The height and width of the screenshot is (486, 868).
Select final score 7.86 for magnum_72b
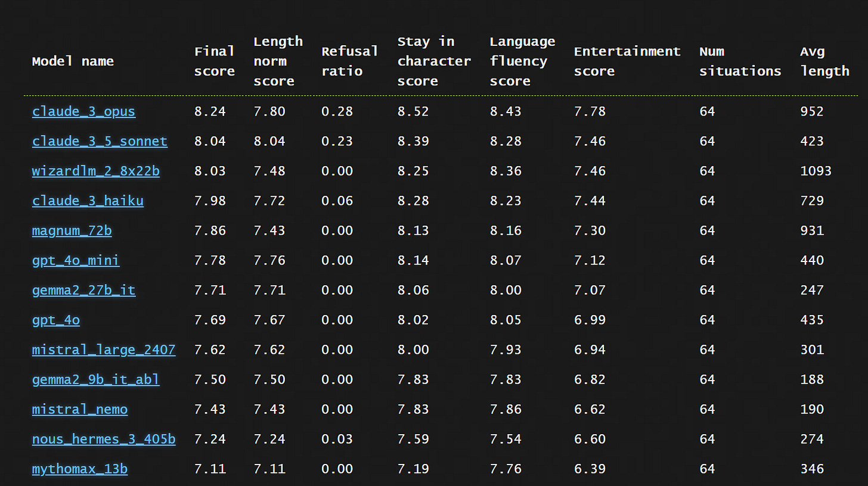210,230
